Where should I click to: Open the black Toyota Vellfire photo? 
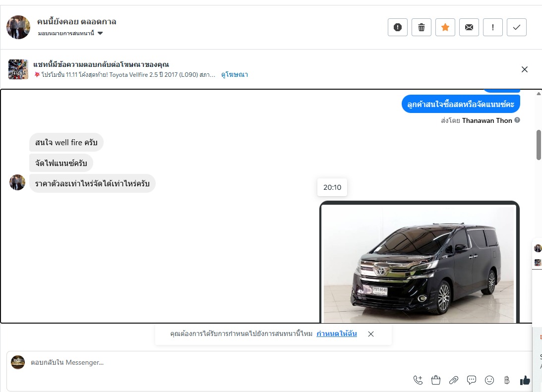[x=420, y=263]
